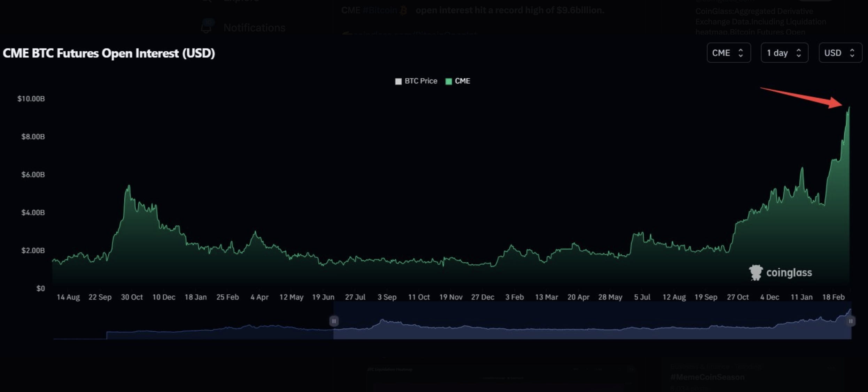Image resolution: width=868 pixels, height=392 pixels.
Task: Grab the left range slider handle
Action: [x=334, y=321]
